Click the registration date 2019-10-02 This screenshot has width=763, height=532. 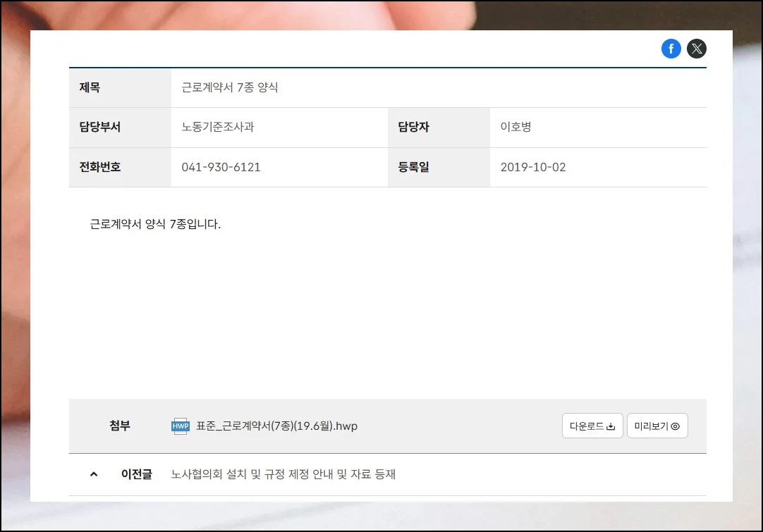(533, 167)
